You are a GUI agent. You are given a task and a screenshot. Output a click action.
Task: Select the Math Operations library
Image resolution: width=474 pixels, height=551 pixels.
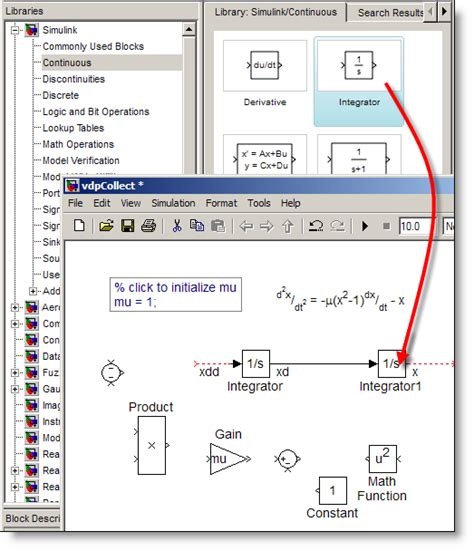[x=78, y=144]
